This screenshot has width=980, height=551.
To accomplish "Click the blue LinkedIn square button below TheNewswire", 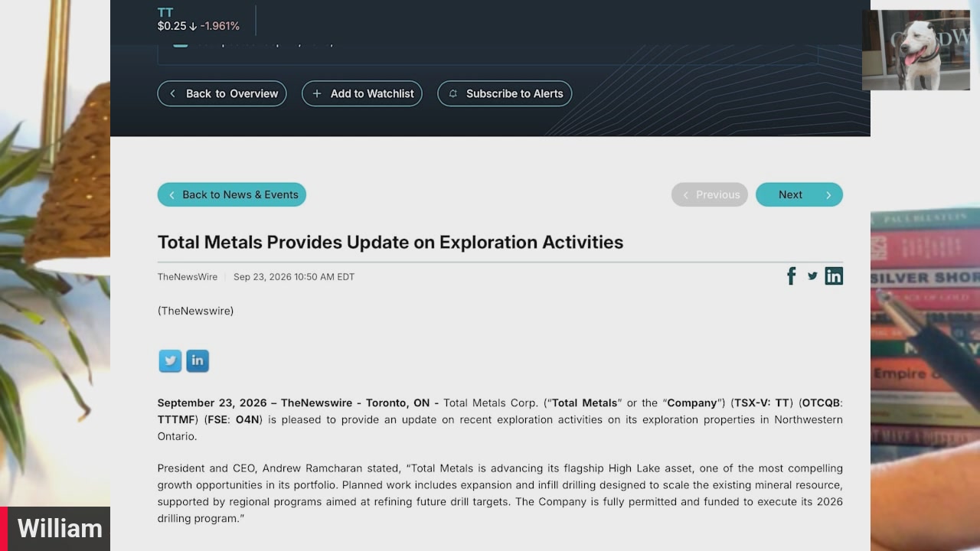I will coord(198,360).
